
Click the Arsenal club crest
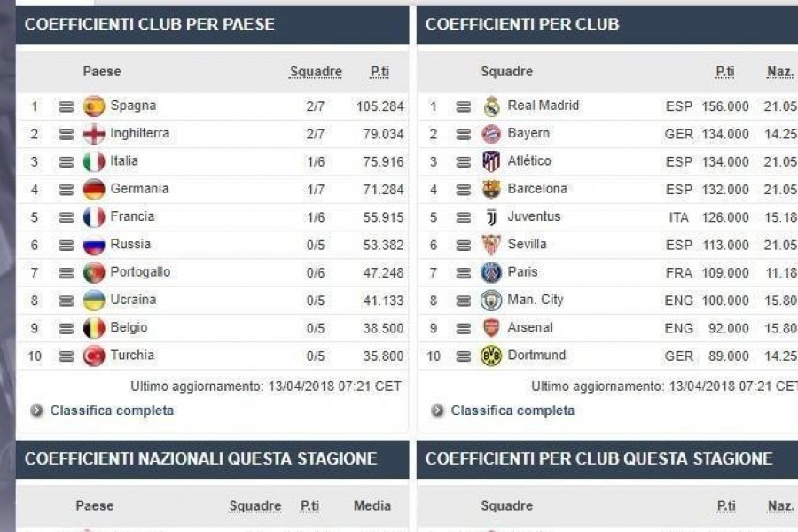pyautogui.click(x=491, y=328)
